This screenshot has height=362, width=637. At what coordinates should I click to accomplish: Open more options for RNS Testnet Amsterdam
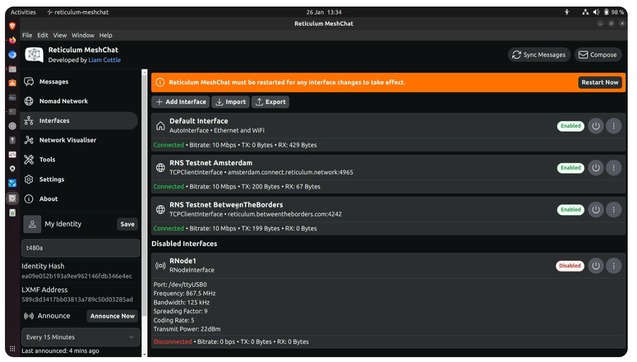click(x=614, y=168)
